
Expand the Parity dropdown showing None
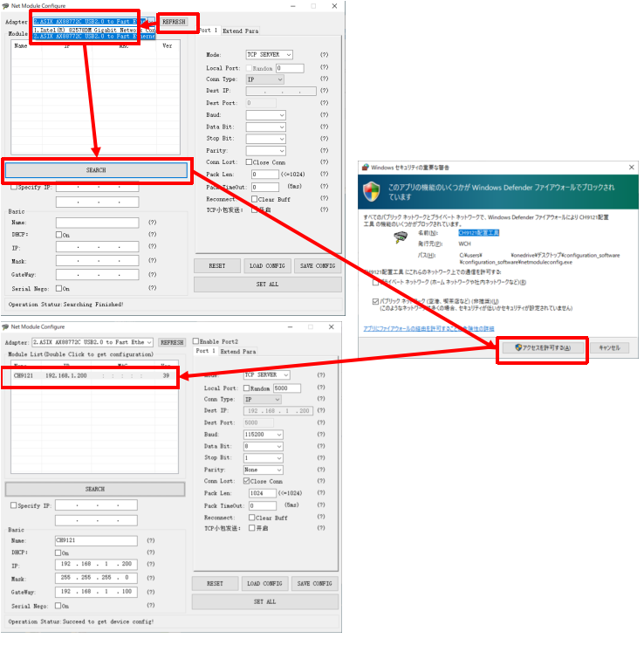pyautogui.click(x=264, y=470)
